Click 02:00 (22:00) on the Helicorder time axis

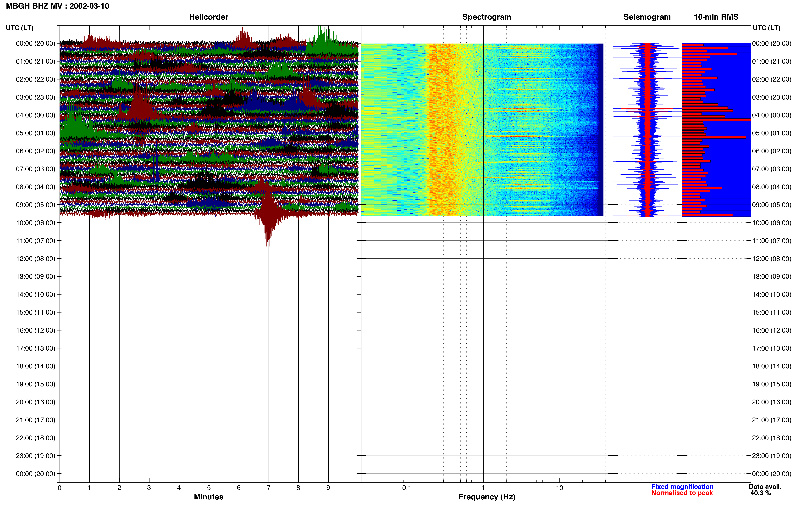36,79
